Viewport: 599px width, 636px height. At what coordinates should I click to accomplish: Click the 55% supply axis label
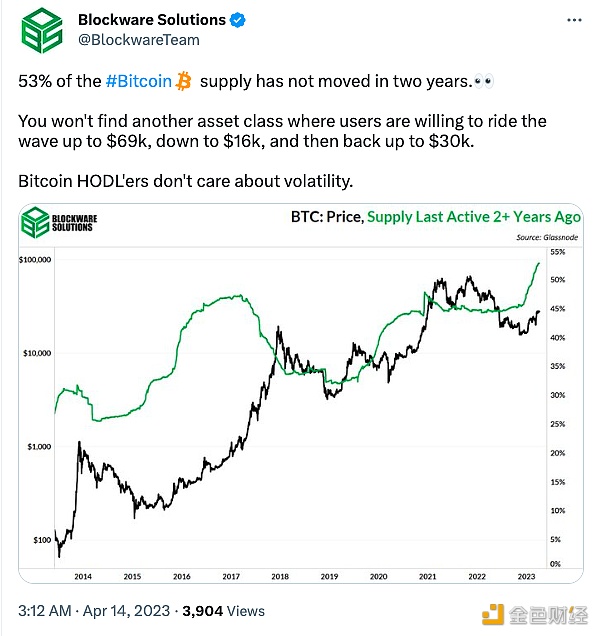(x=558, y=252)
